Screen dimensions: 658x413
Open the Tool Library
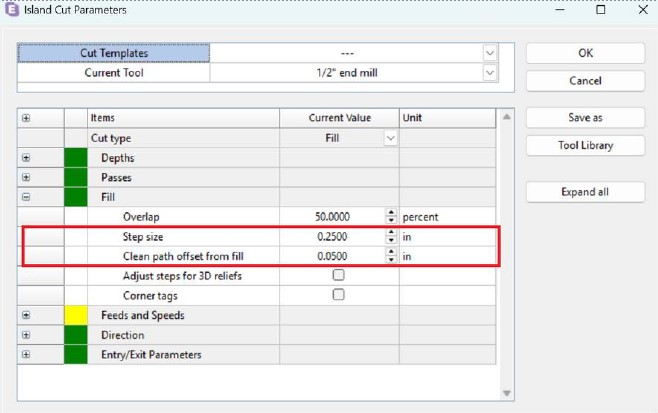585,145
